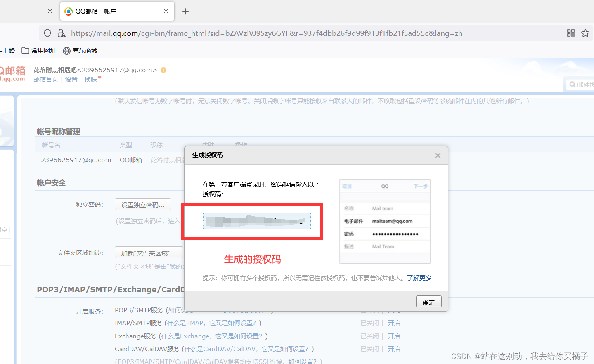This screenshot has height=364, width=594.
Task: Open the 京东商城 bookmark via its globe icon
Action: (66, 50)
